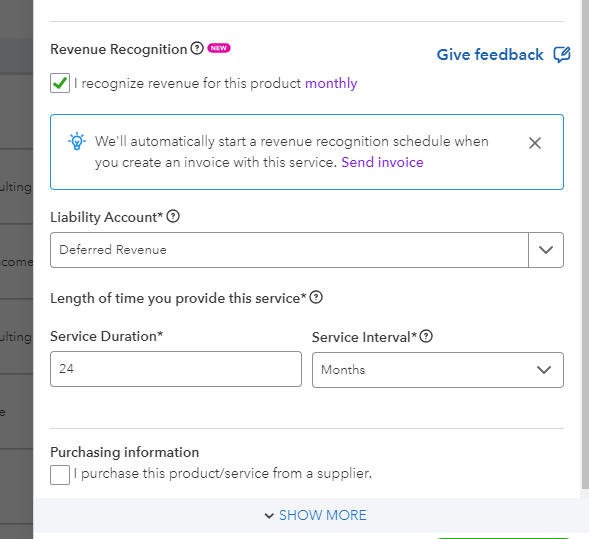Expand the Liability Account dropdown arrow

(546, 250)
